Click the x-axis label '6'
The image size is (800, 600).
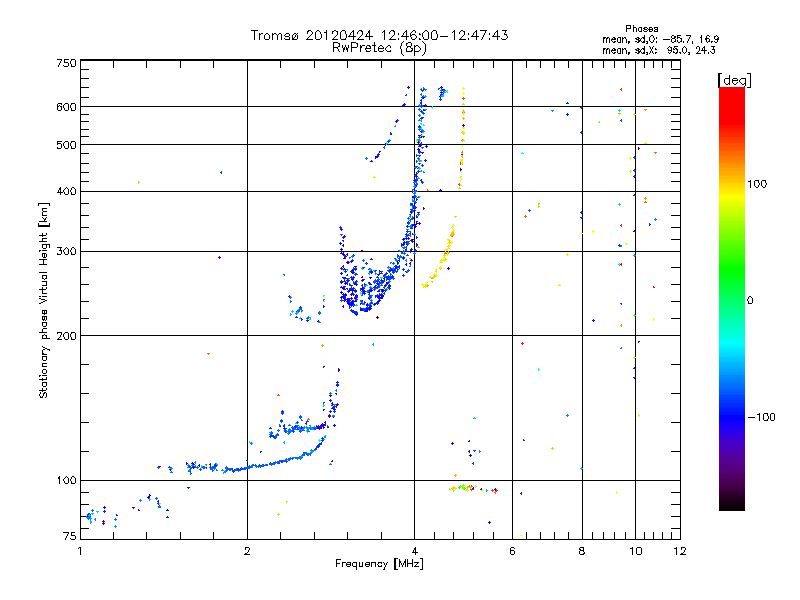coord(512,551)
